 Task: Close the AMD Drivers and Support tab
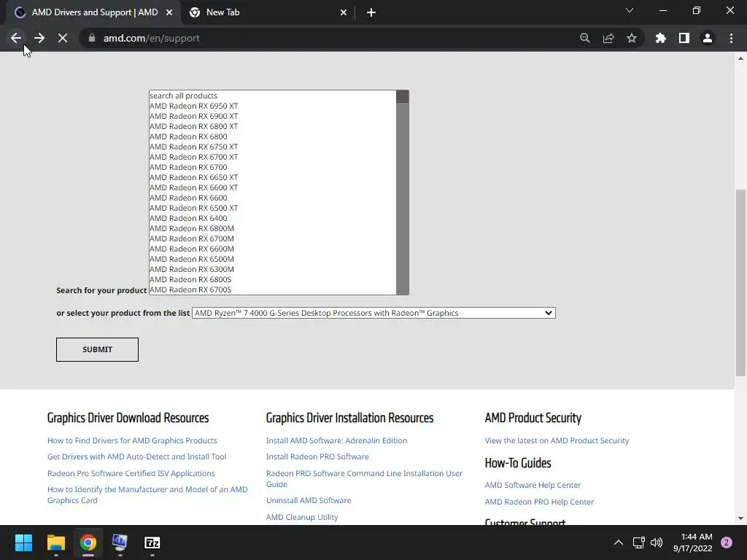(169, 12)
